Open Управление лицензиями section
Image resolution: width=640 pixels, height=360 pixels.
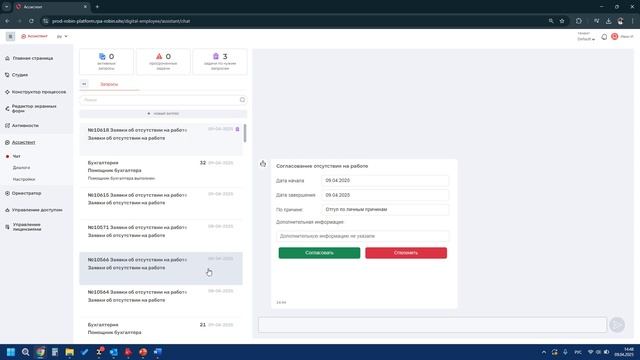(x=27, y=227)
